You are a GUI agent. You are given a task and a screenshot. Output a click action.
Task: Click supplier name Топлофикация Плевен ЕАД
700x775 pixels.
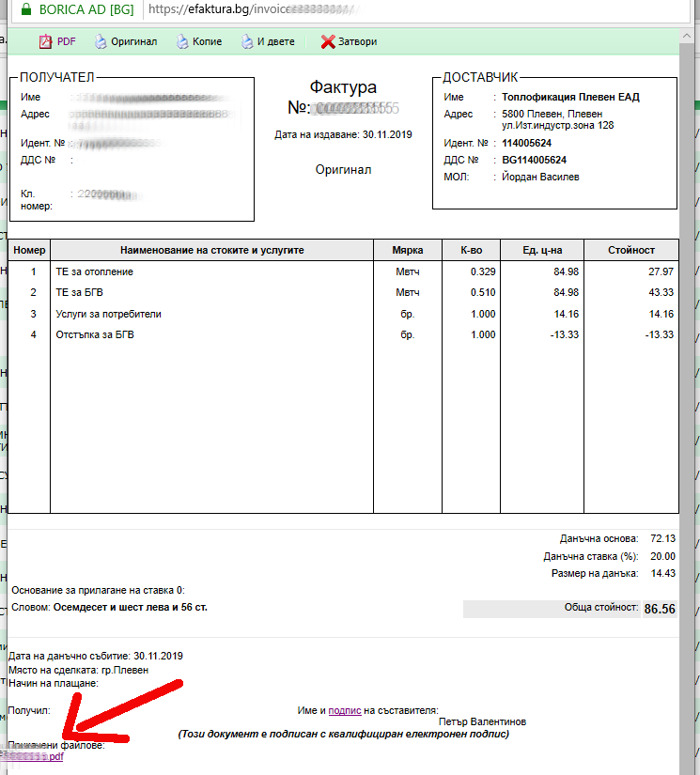[570, 97]
